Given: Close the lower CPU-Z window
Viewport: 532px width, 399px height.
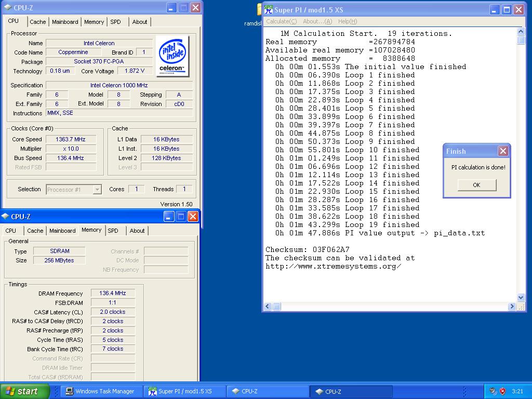Looking at the screenshot, I should [193, 217].
